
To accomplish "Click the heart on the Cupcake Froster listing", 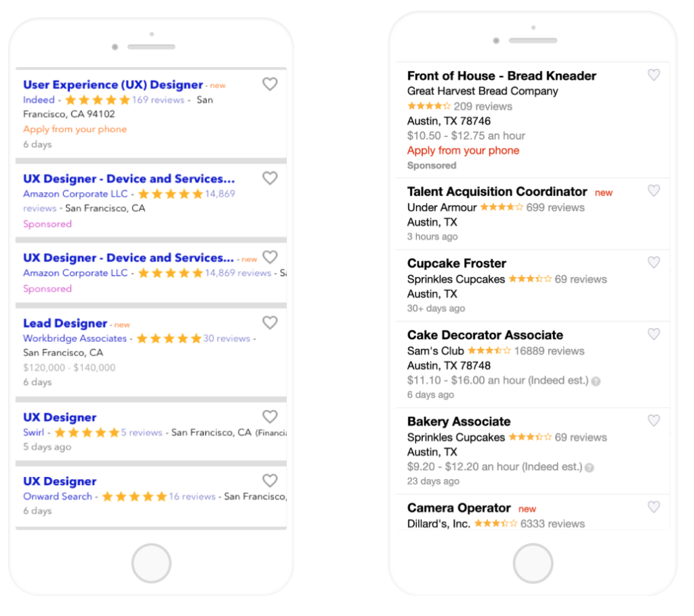I will (x=653, y=262).
